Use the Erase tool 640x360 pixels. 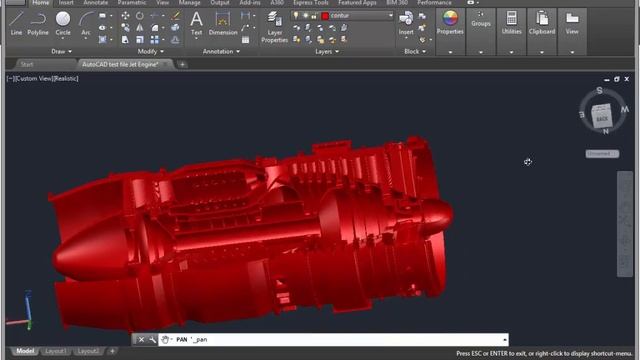tap(176, 16)
